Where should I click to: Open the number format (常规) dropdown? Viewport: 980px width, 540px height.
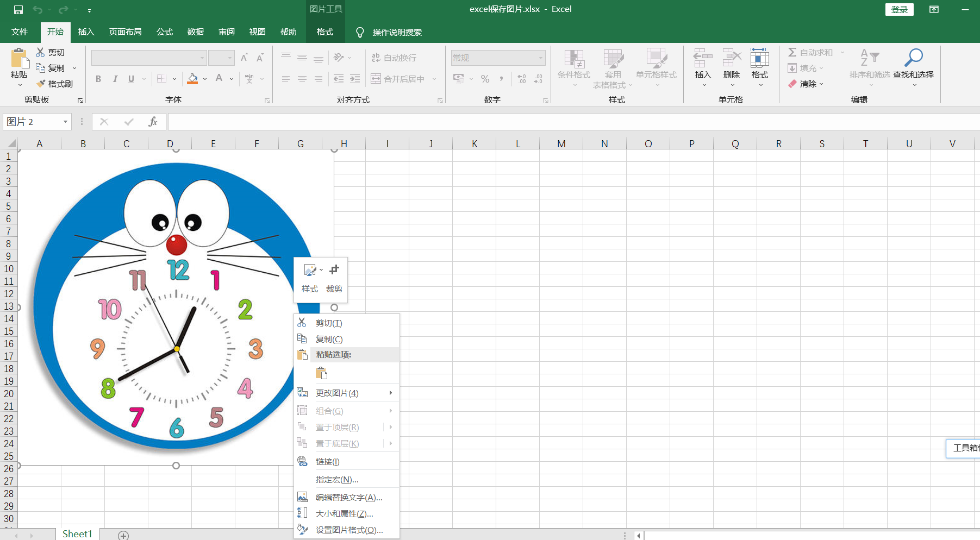pos(541,58)
